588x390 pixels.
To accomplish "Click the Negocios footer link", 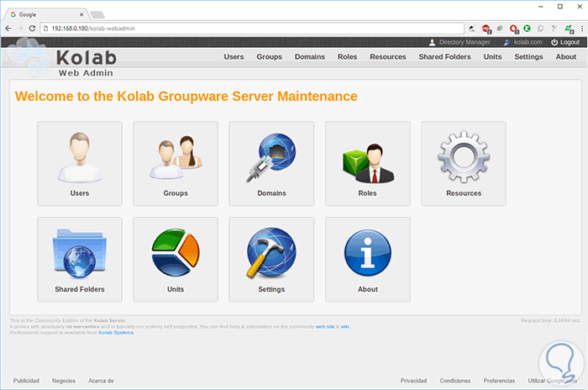I will pos(64,381).
